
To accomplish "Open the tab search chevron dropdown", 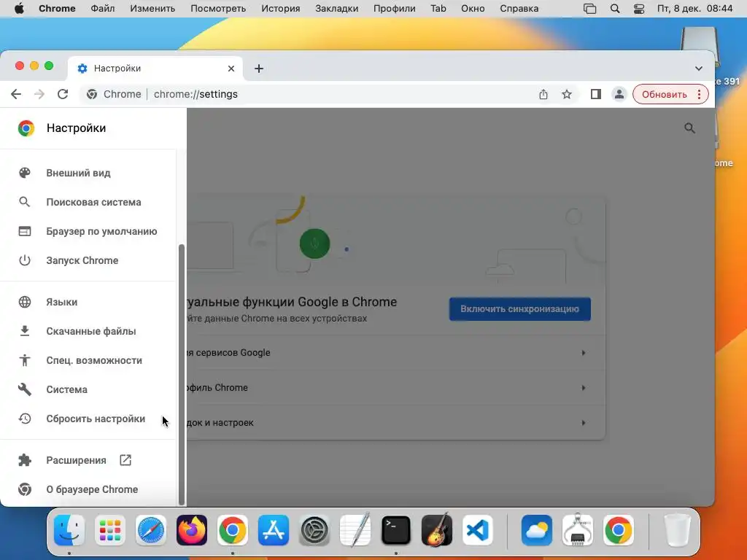I will (698, 69).
